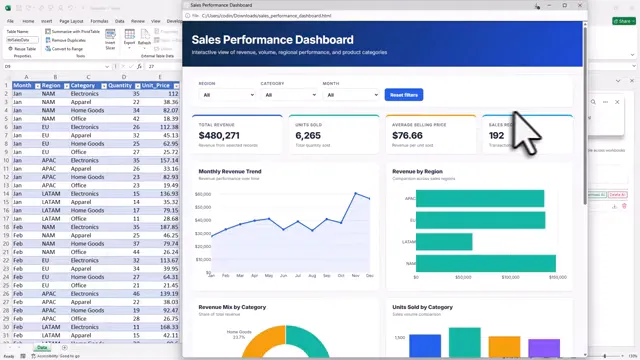This screenshot has height=360, width=640.
Task: Click Resize Table in Properties group
Action: click(x=22, y=49)
